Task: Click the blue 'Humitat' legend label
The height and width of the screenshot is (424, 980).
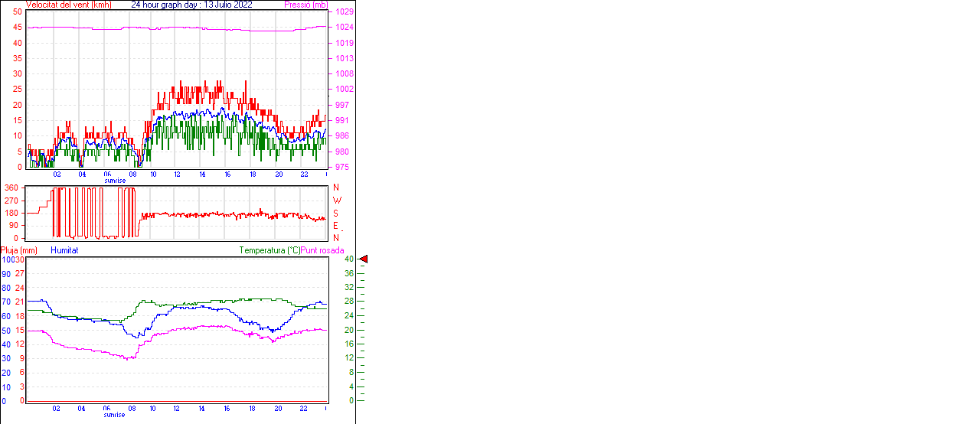Action: (x=64, y=250)
